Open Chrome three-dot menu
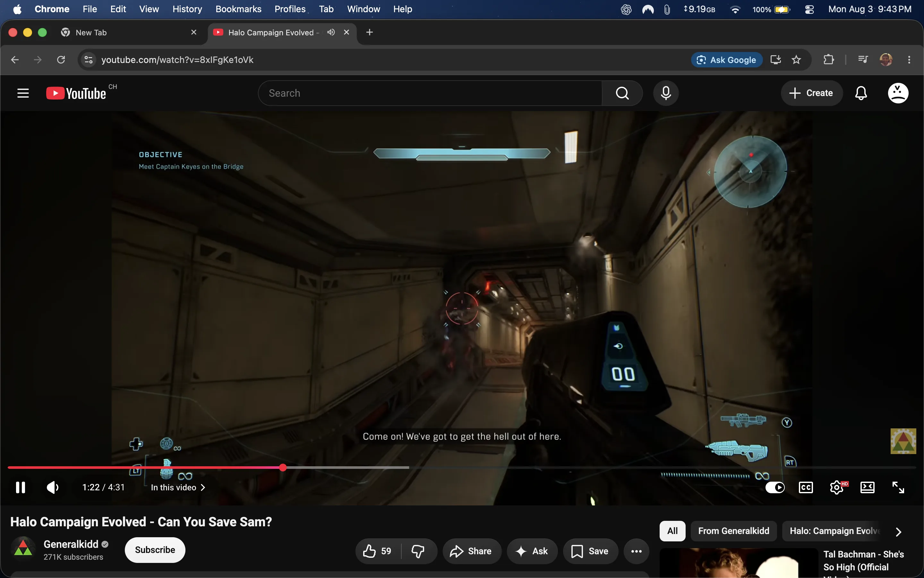This screenshot has height=578, width=924. (909, 60)
